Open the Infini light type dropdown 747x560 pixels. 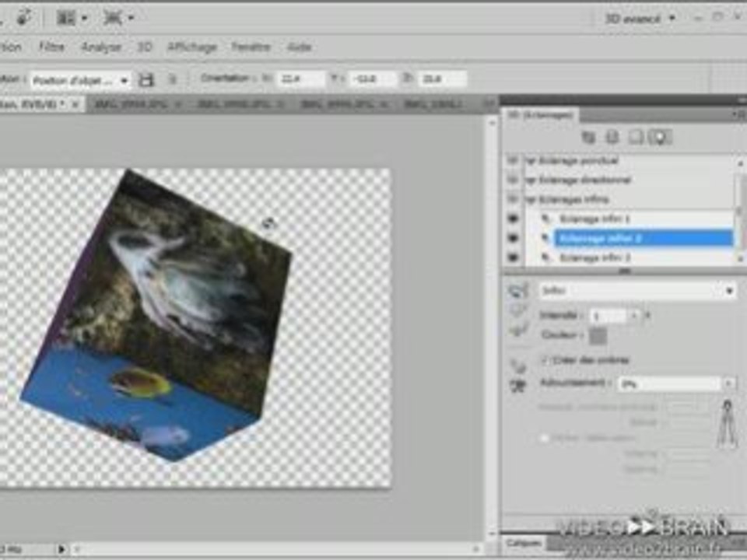(637, 290)
